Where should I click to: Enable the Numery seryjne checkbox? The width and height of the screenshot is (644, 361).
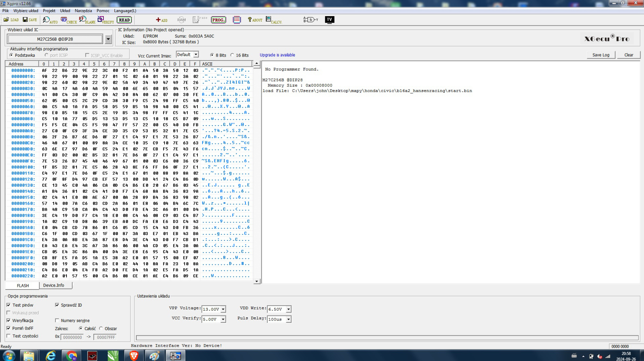click(x=57, y=321)
